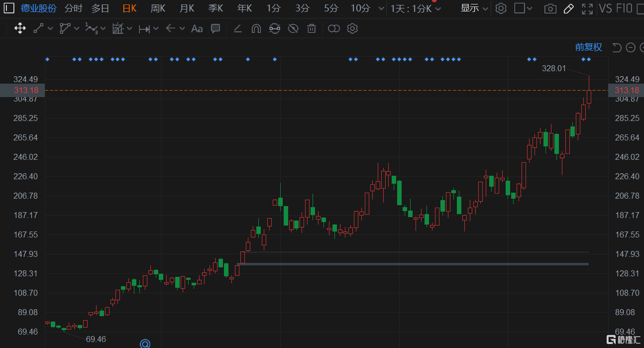This screenshot has height=348, width=644.
Task: Hide all drawings with eye-slash icon
Action: [x=293, y=28]
